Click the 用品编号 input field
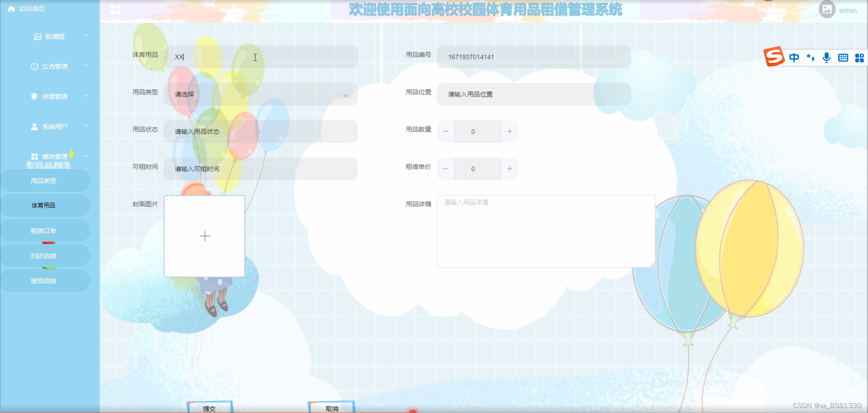Viewport: 868px width, 413px height. coord(534,57)
